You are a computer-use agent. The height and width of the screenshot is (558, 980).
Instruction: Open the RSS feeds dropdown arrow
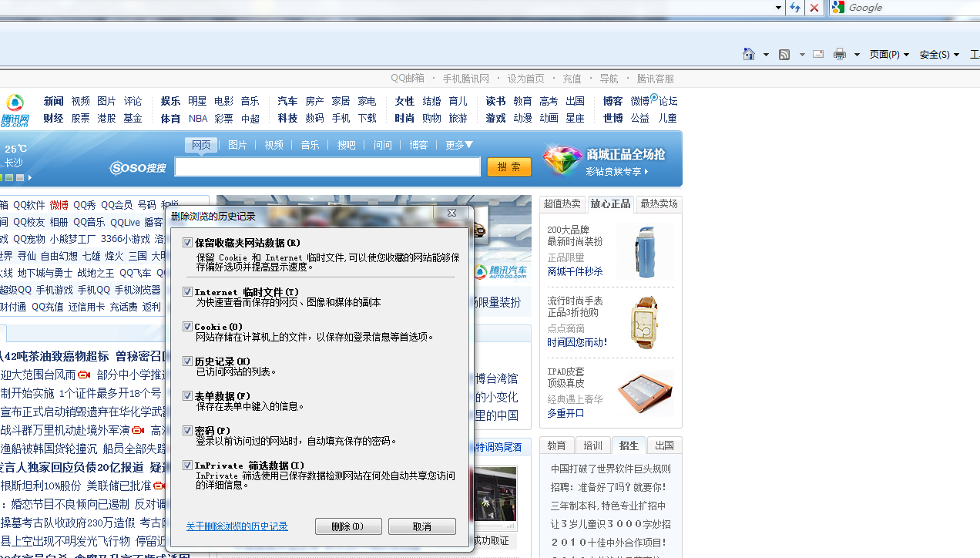coord(802,55)
